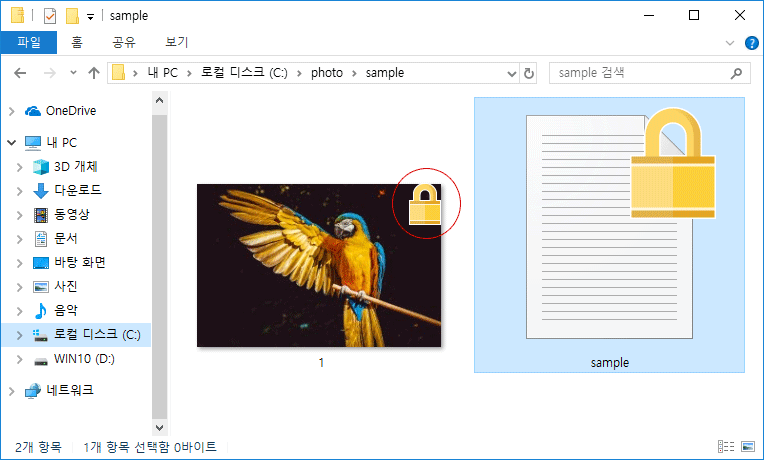Click the 문서 document icon

(x=41, y=239)
